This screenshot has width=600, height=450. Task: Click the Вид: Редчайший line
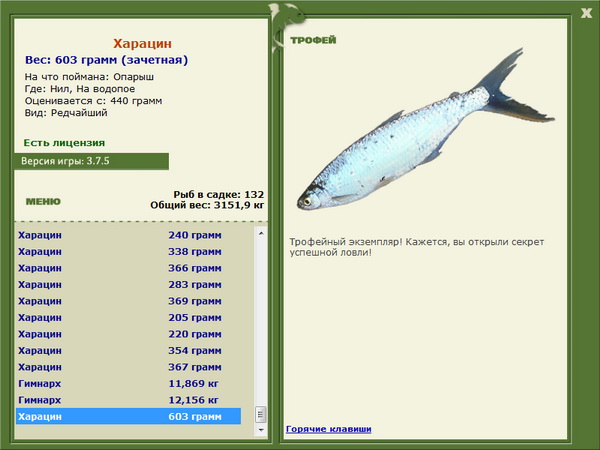coord(66,113)
